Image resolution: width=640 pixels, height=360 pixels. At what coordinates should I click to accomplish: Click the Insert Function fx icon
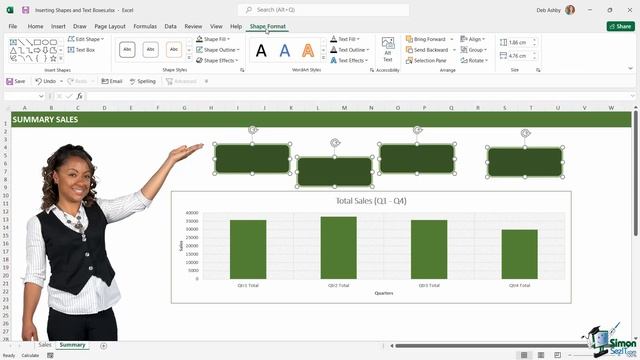[80, 96]
